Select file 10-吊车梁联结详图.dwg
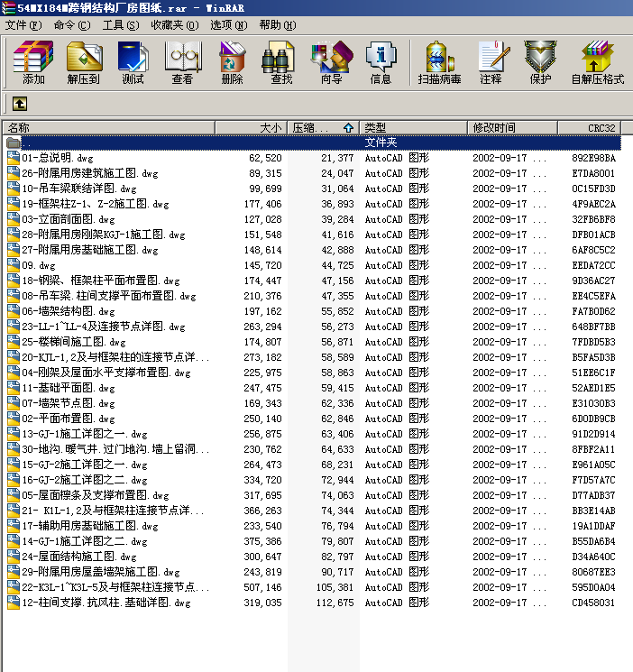Image resolution: width=633 pixels, height=672 pixels. [79, 189]
